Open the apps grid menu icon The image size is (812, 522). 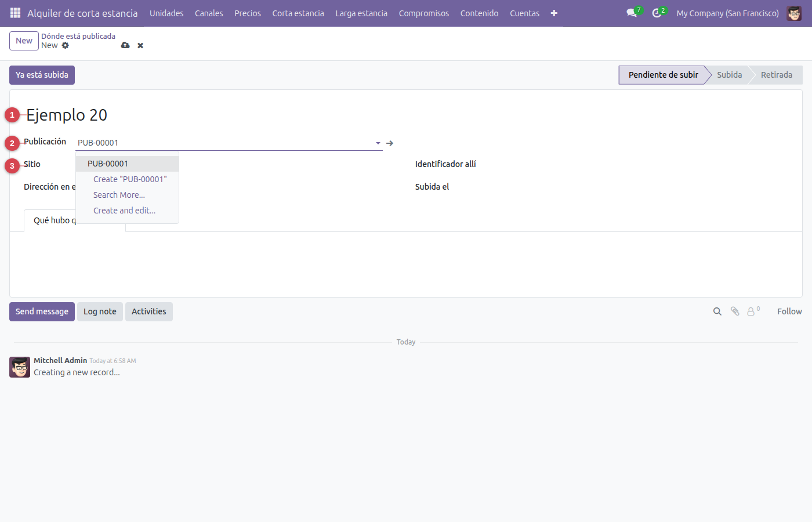[15, 13]
